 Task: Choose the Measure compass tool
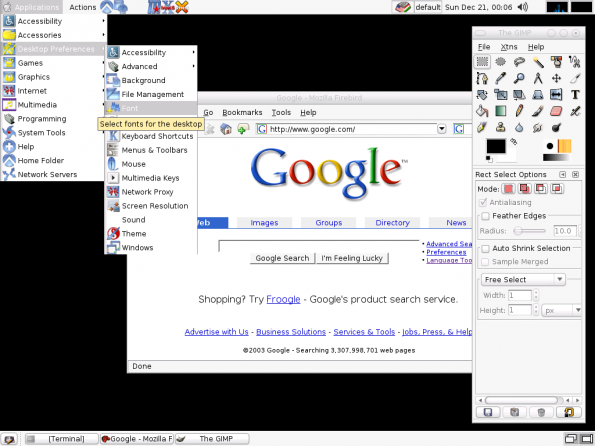pyautogui.click(x=538, y=78)
